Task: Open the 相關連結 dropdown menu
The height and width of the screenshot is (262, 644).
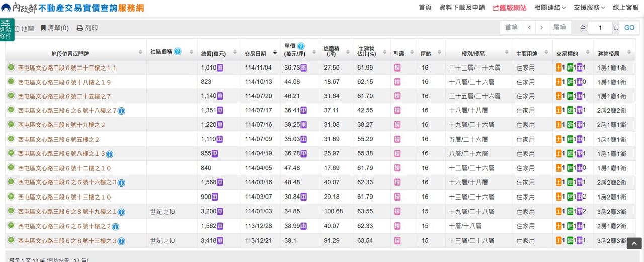Action: tap(550, 8)
